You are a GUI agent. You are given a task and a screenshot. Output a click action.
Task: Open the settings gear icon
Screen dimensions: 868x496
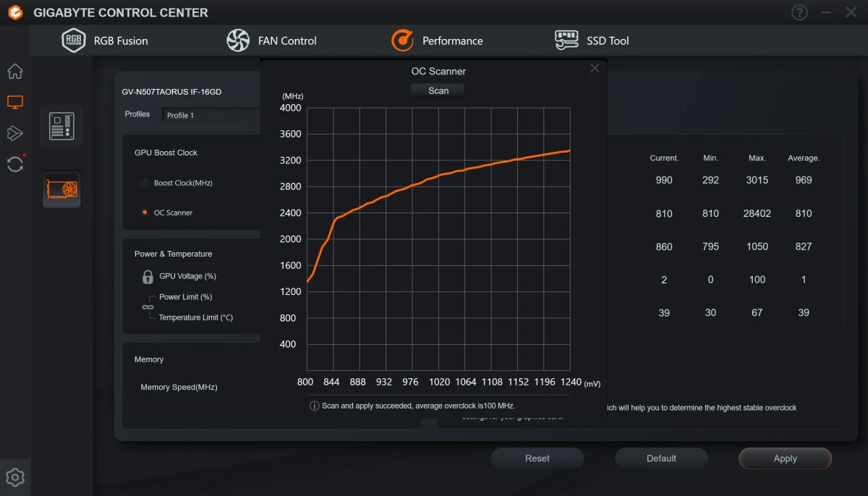(15, 477)
